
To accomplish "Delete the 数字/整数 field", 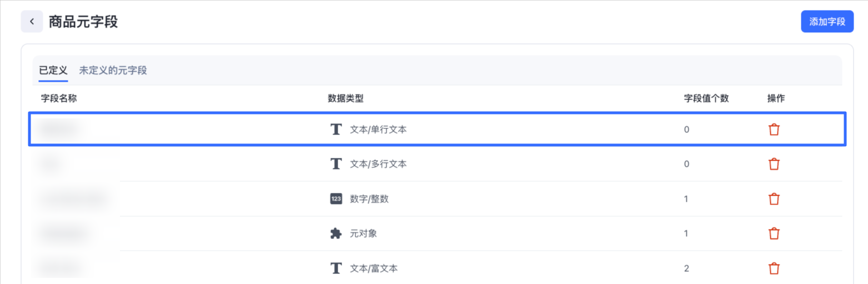I will point(774,199).
